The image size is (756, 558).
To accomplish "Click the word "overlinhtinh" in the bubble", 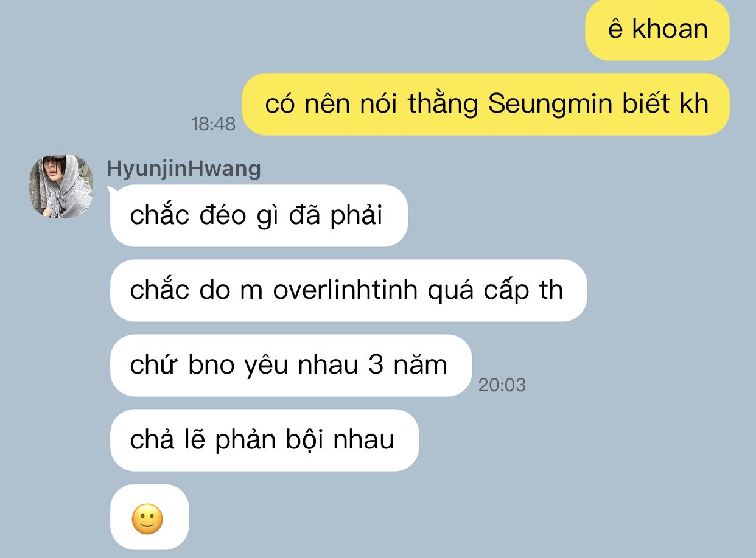I will 345,291.
